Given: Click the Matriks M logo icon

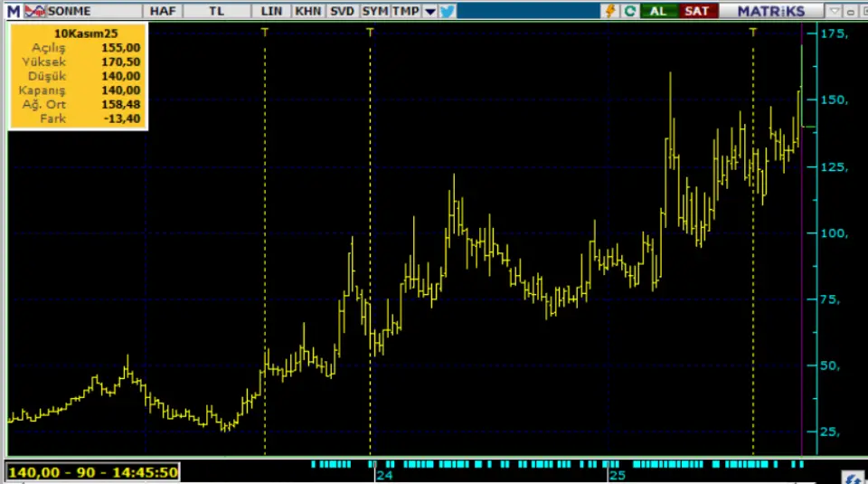Looking at the screenshot, I should [x=13, y=11].
